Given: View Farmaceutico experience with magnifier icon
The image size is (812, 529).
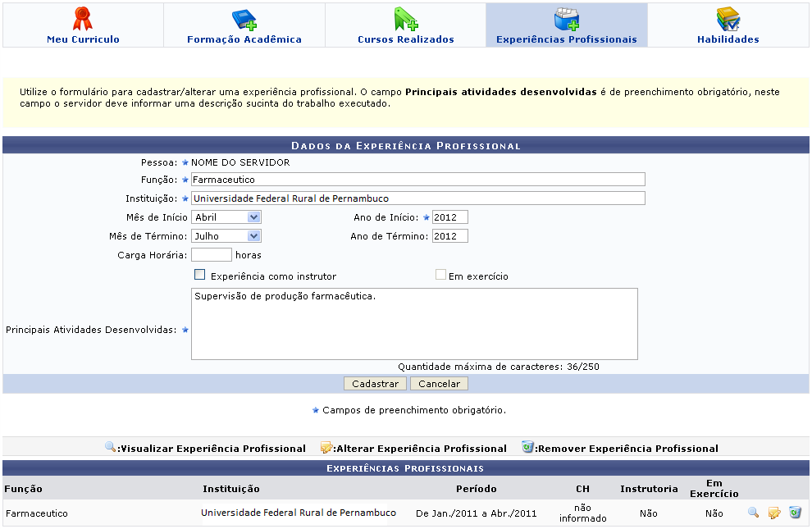Looking at the screenshot, I should pos(754,513).
